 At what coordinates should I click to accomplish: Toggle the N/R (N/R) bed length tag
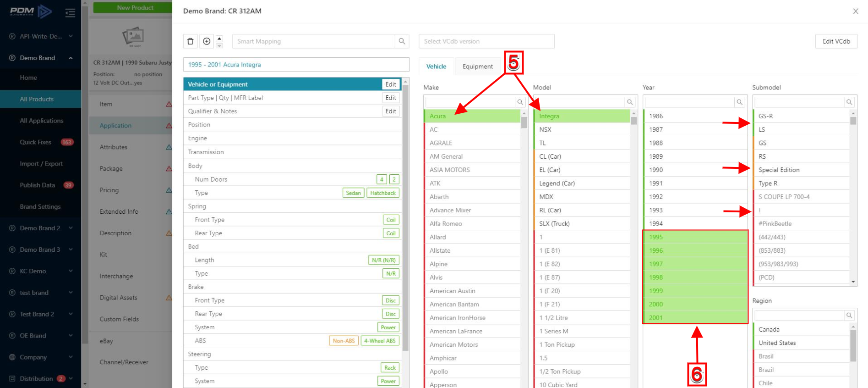click(x=384, y=260)
